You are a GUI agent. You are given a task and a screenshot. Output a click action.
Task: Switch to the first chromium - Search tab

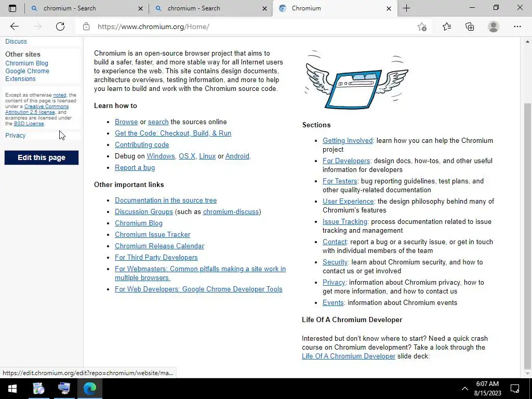[87, 8]
